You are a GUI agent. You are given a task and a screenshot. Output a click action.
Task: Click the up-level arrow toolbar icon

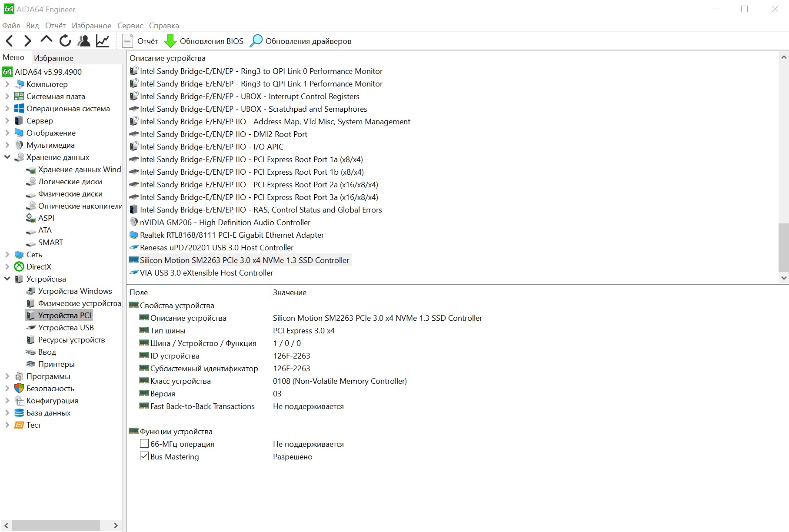46,40
